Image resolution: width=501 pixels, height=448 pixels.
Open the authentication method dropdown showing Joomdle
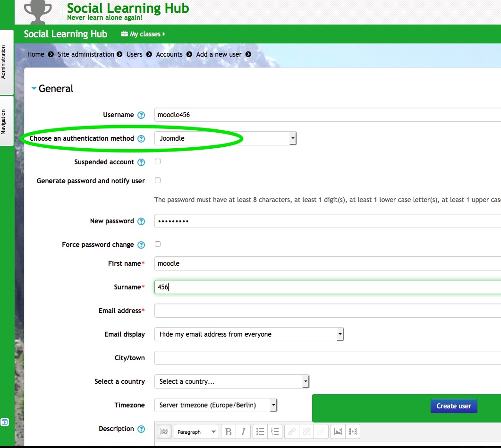225,138
